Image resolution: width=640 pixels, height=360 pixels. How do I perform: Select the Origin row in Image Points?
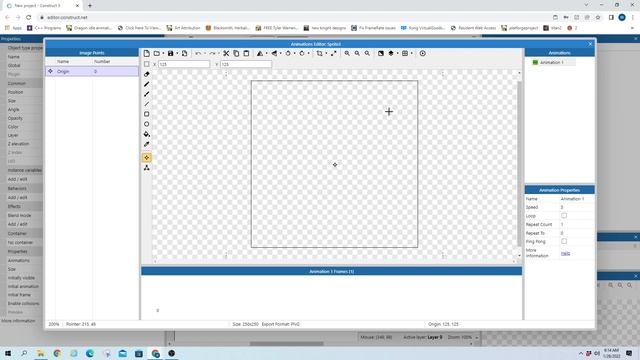pos(92,71)
